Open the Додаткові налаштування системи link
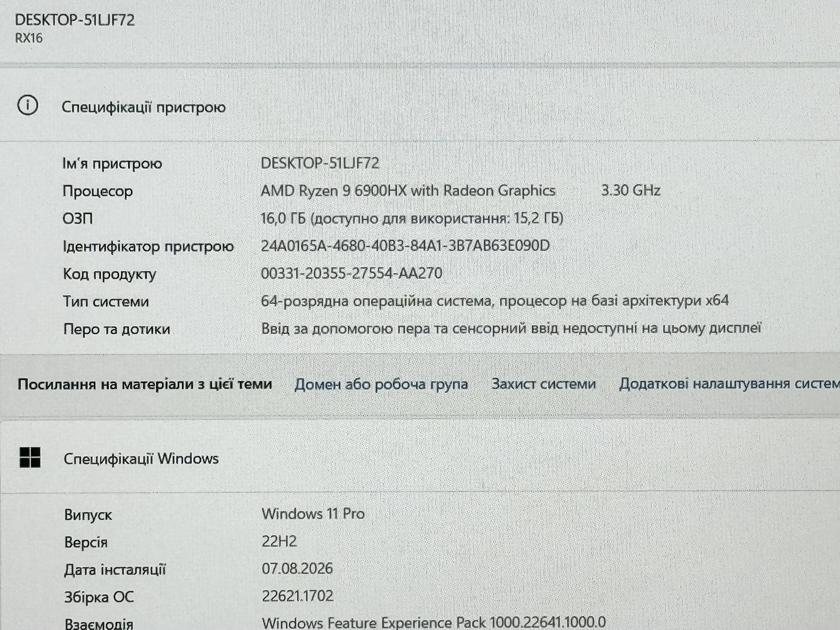This screenshot has width=840, height=630. (x=729, y=384)
